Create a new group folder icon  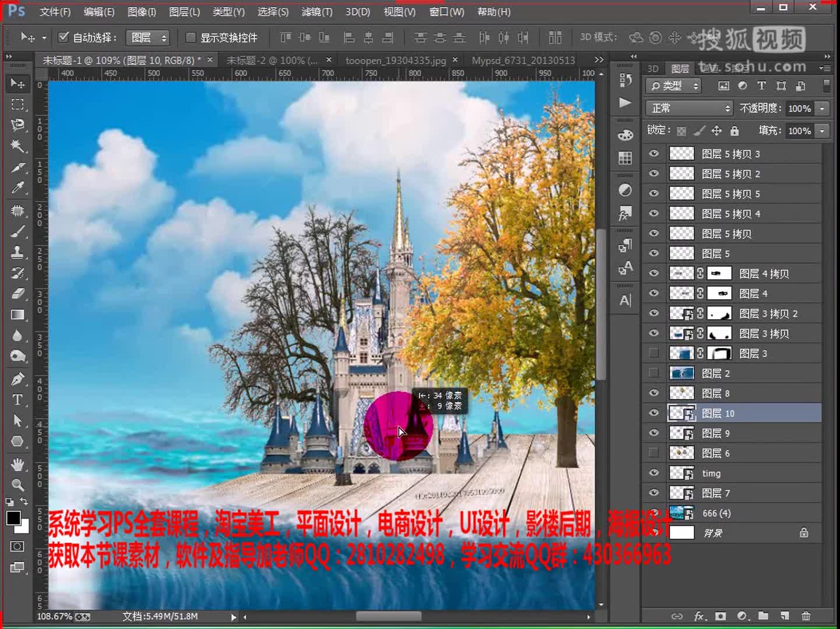(x=763, y=616)
